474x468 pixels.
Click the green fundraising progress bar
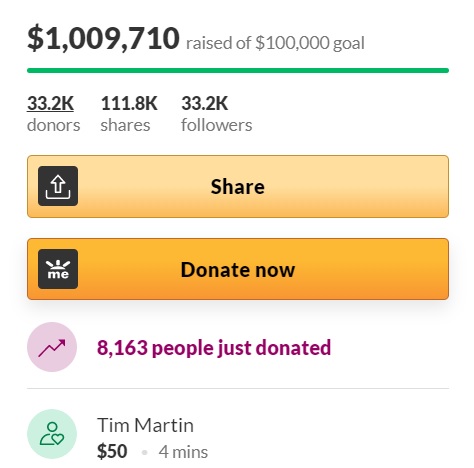[238, 70]
